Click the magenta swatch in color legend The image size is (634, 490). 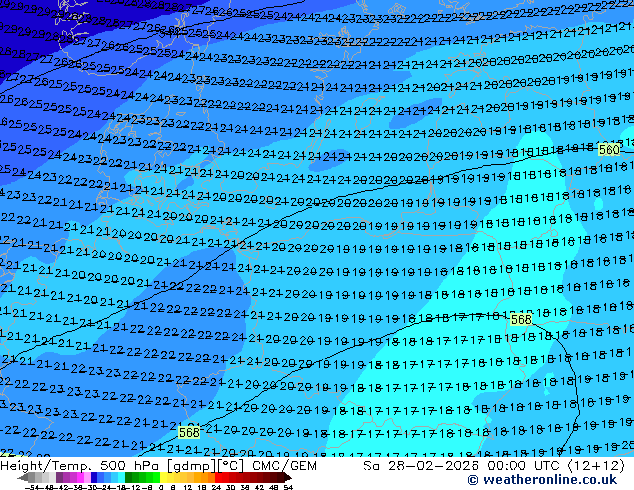[80, 477]
